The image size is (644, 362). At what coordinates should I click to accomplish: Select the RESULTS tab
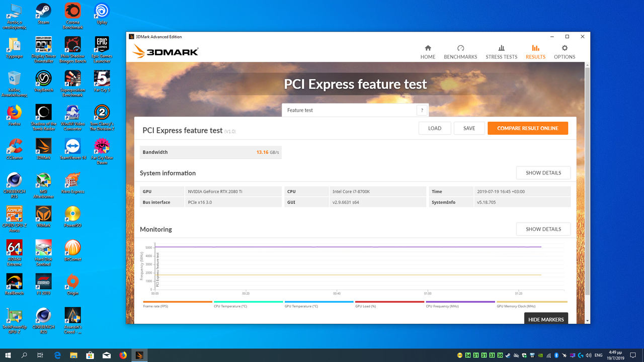click(535, 52)
